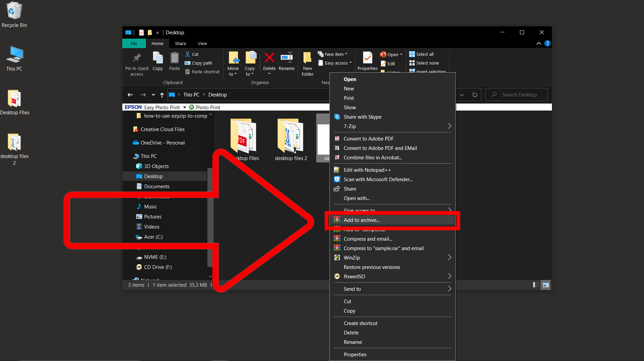Switch to large thumbnails view in the status bar
Screen dimensions: 644x361
546,285
